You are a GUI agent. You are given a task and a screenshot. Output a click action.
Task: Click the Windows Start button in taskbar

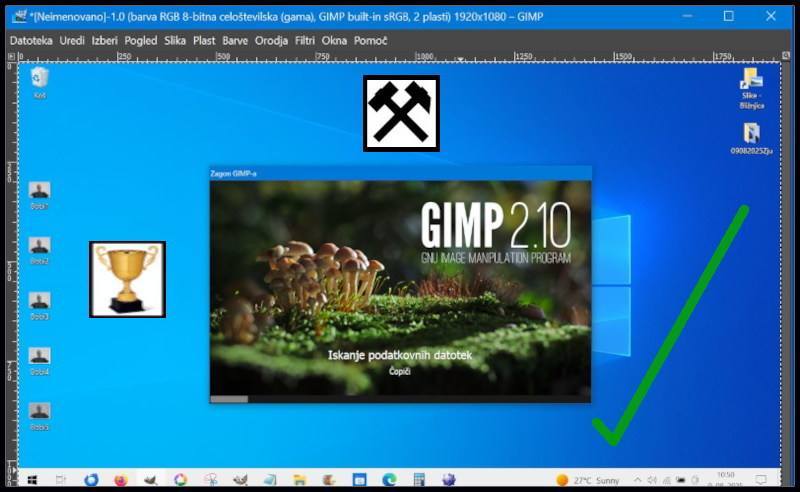tap(32, 480)
